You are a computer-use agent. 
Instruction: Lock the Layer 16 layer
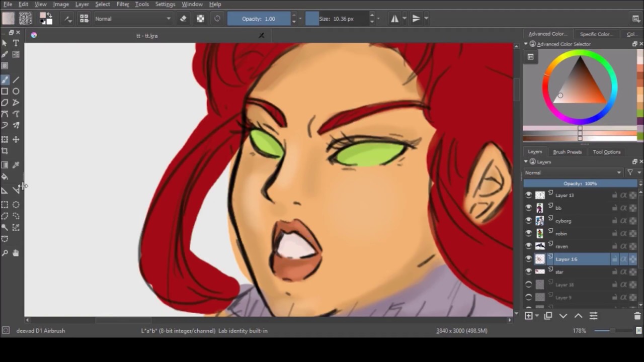[614, 259]
